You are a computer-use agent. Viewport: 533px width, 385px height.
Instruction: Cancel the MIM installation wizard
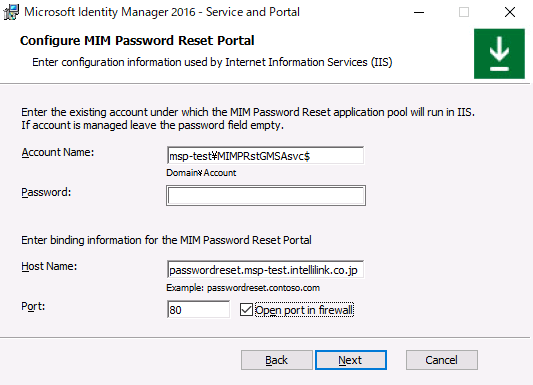point(442,360)
